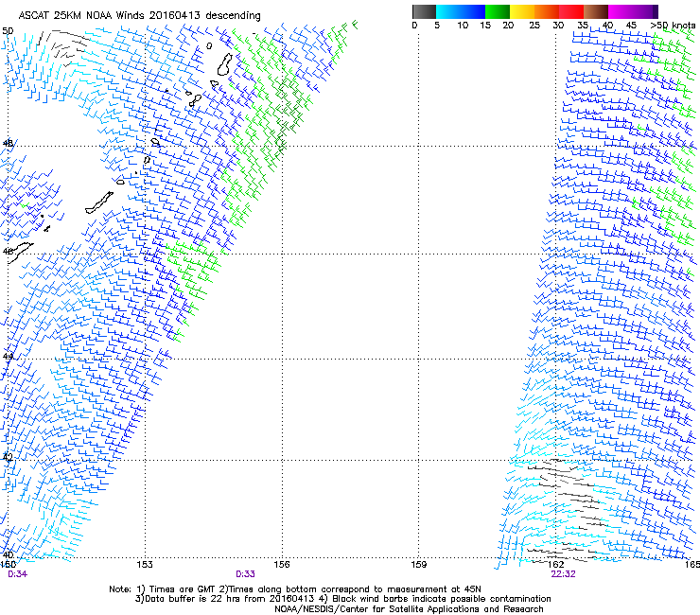The width and height of the screenshot is (700, 615).
Task: Click the gray 0–5 knots color segment
Action: pos(424,11)
